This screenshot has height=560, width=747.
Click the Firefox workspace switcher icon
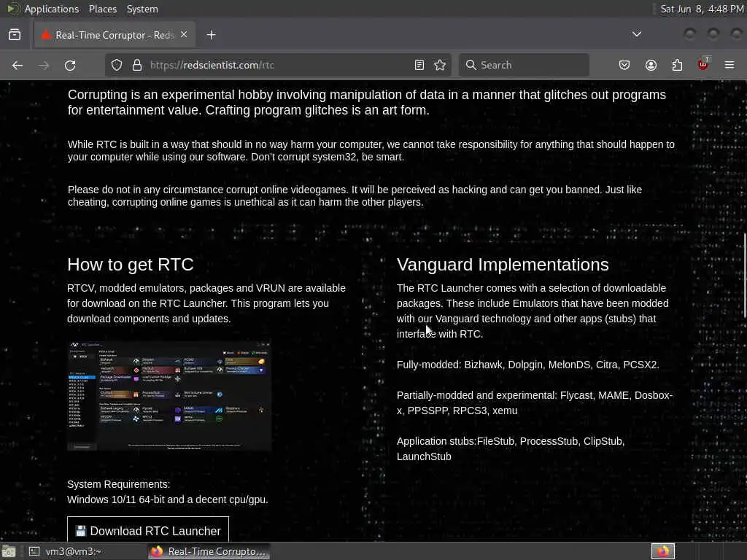(x=663, y=551)
